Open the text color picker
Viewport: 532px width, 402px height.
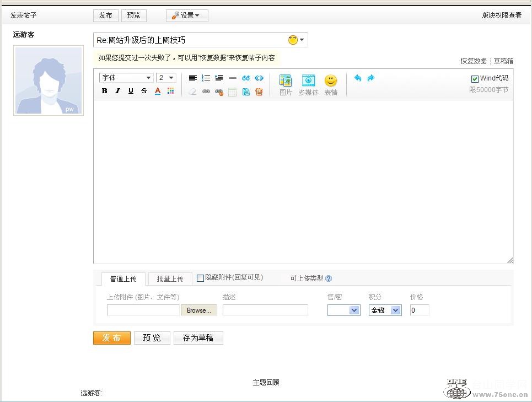[158, 91]
